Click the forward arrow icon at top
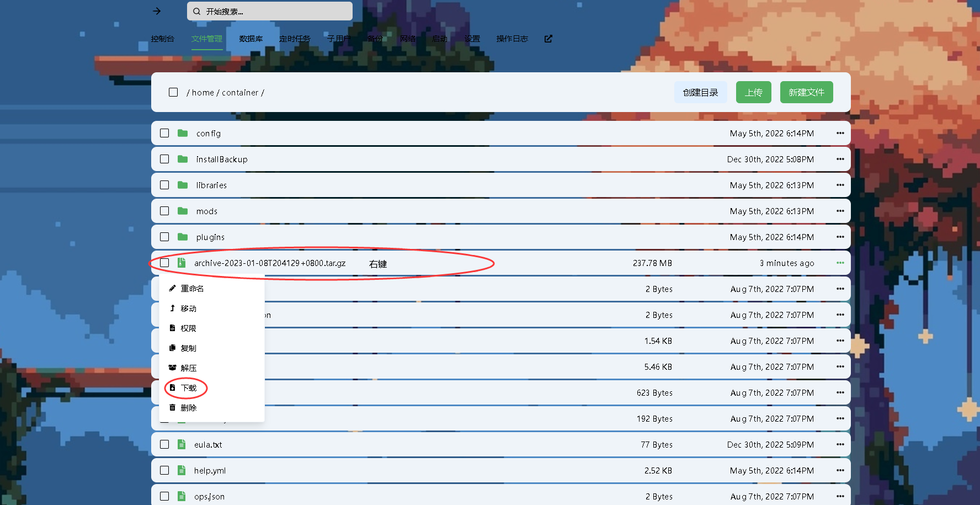980x505 pixels. [157, 11]
